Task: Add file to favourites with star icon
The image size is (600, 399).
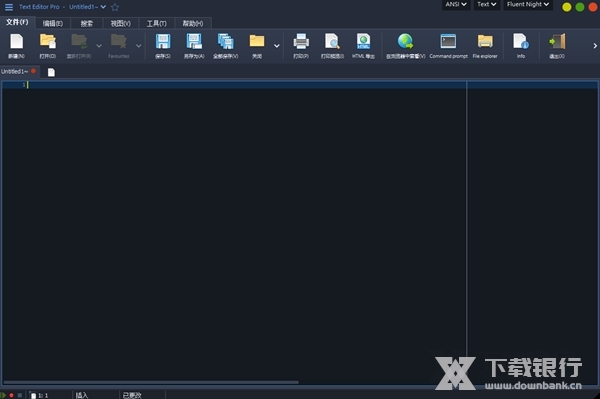Action: [x=115, y=7]
